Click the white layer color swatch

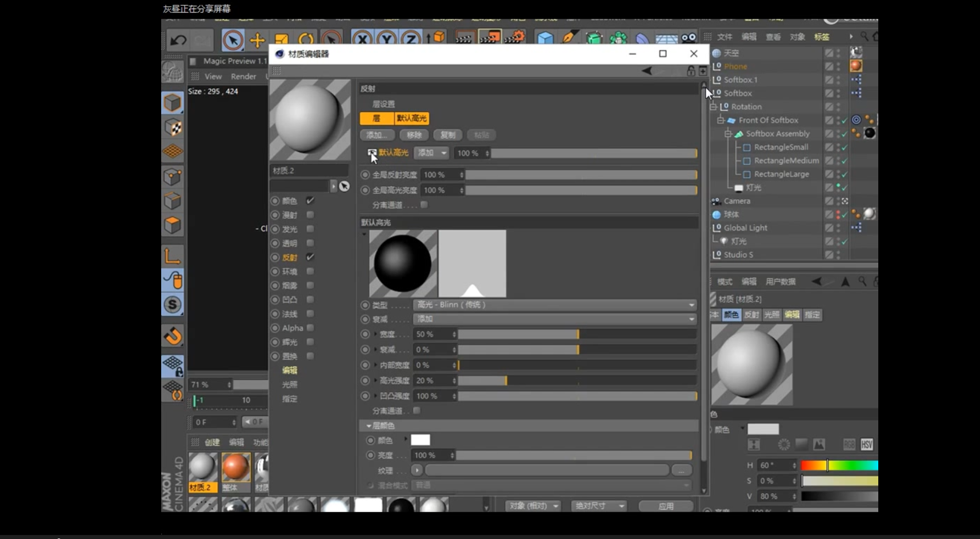click(420, 440)
